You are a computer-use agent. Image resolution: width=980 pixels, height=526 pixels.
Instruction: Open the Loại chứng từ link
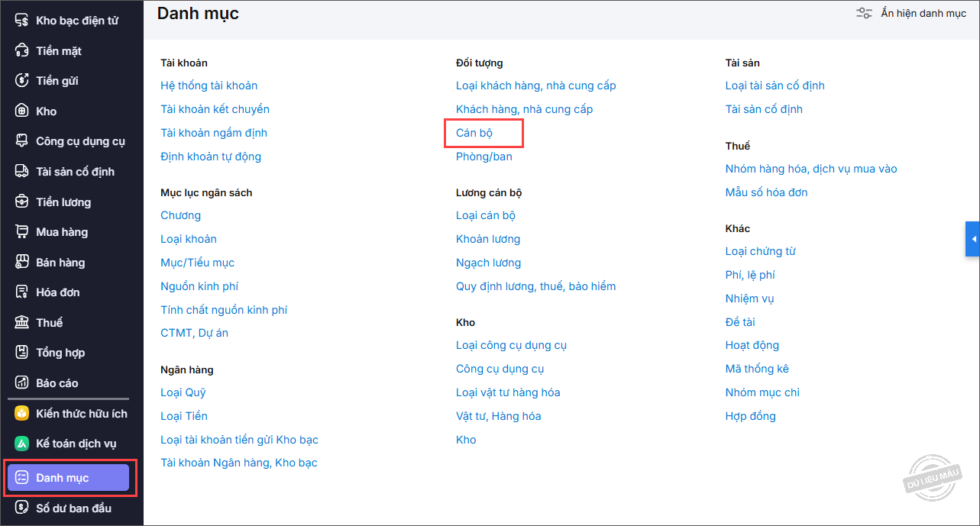761,251
